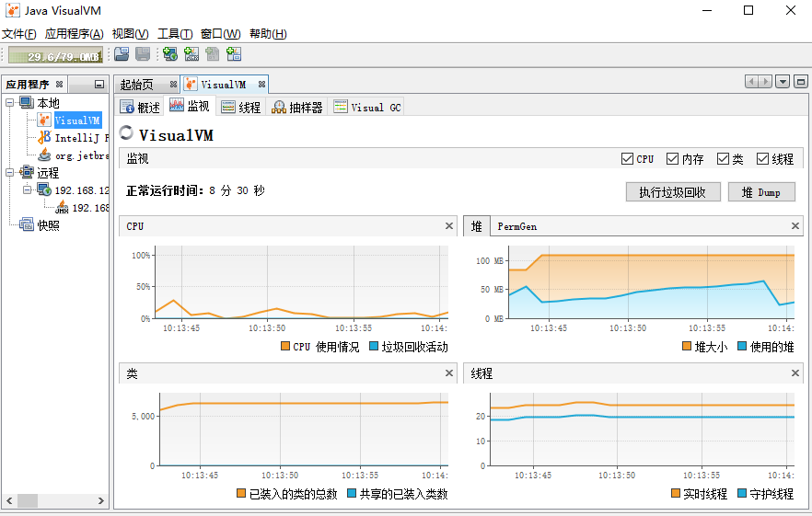Open the document list dropdown arrow

click(783, 82)
